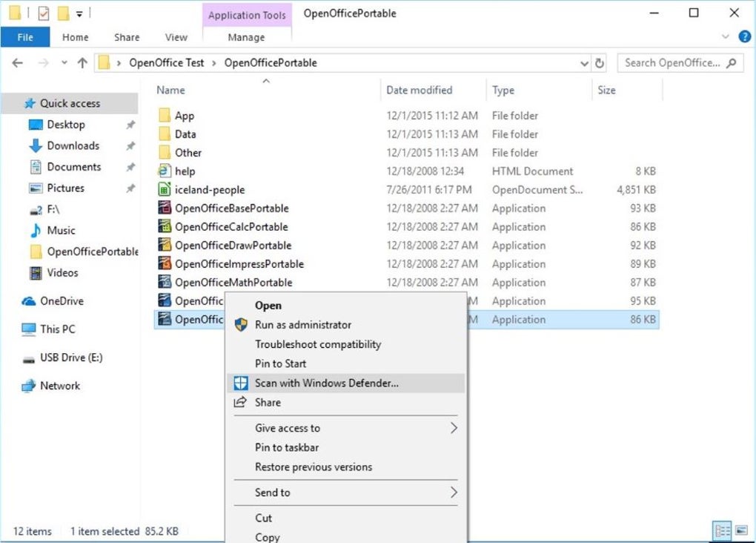Open Explorer help question mark icon
756x543 pixels.
[x=744, y=36]
